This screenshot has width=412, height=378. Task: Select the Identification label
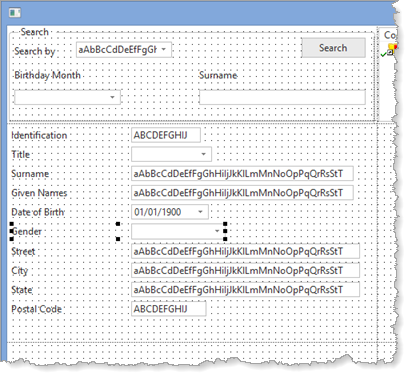39,135
